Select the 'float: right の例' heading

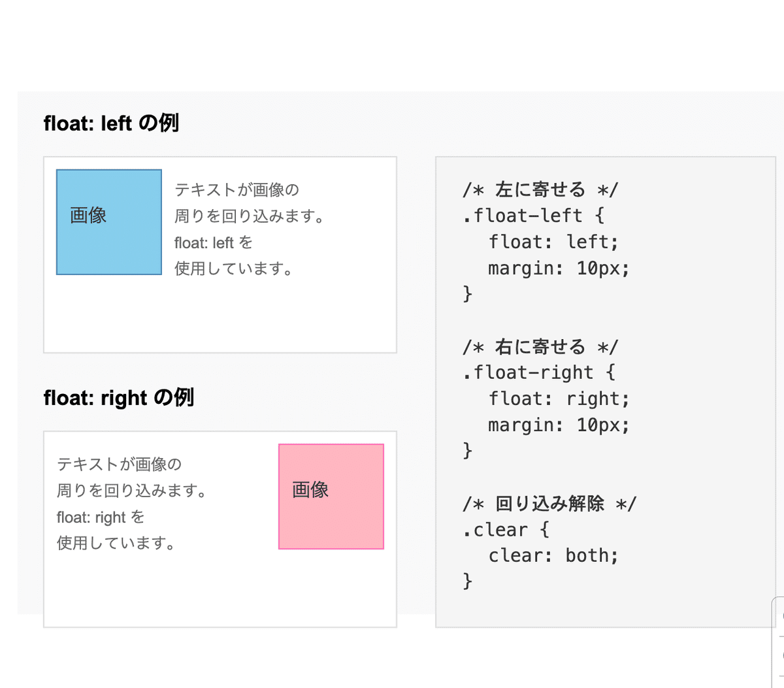(x=119, y=397)
